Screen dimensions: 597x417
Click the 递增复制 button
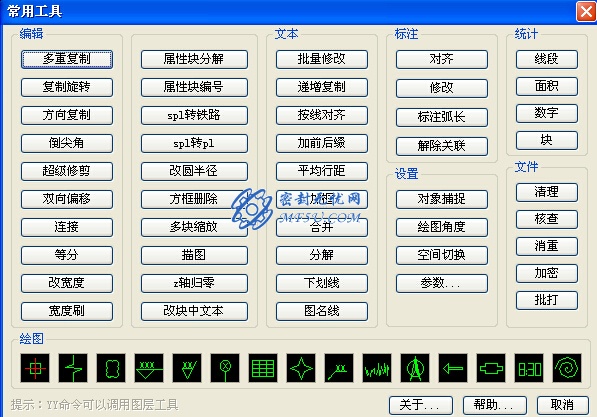click(x=322, y=87)
